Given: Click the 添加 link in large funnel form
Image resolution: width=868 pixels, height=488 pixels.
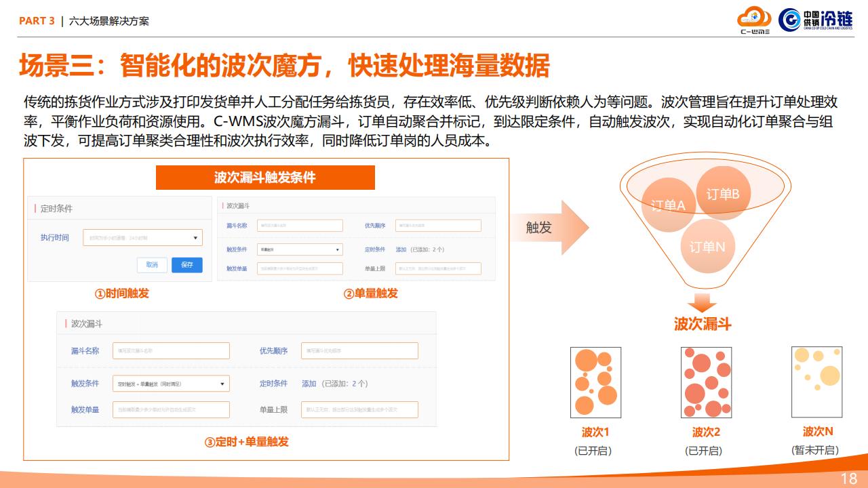Looking at the screenshot, I should tap(309, 384).
